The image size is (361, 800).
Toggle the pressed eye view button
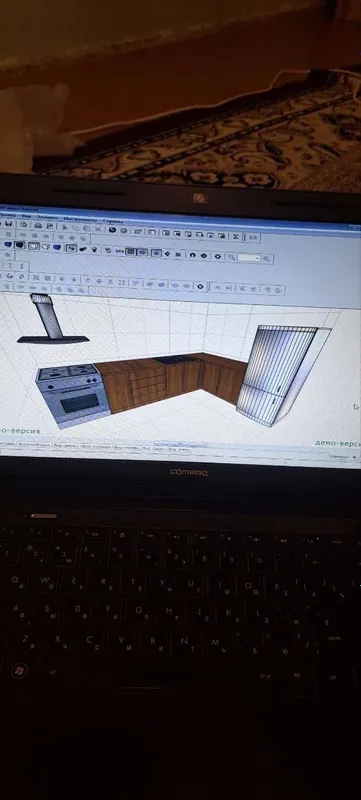point(142,252)
